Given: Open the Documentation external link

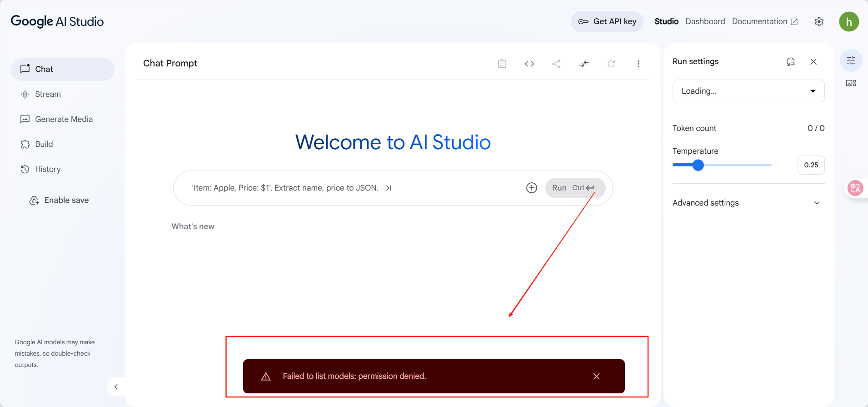Looking at the screenshot, I should click(x=765, y=21).
